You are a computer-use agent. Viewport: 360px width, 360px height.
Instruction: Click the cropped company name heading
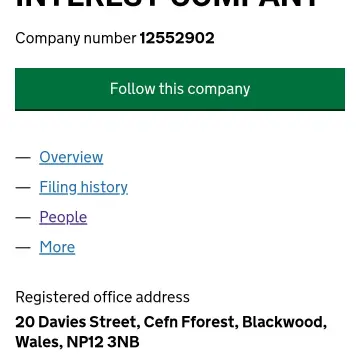[x=167, y=4]
